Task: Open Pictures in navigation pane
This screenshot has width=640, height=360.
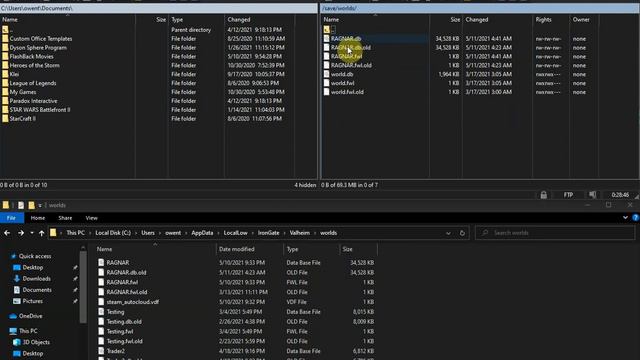Action: click(x=32, y=301)
